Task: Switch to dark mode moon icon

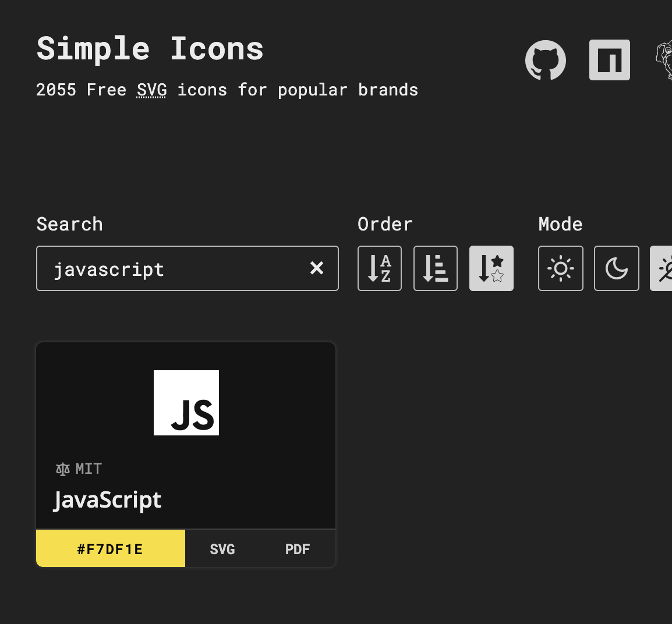Action: [x=616, y=268]
